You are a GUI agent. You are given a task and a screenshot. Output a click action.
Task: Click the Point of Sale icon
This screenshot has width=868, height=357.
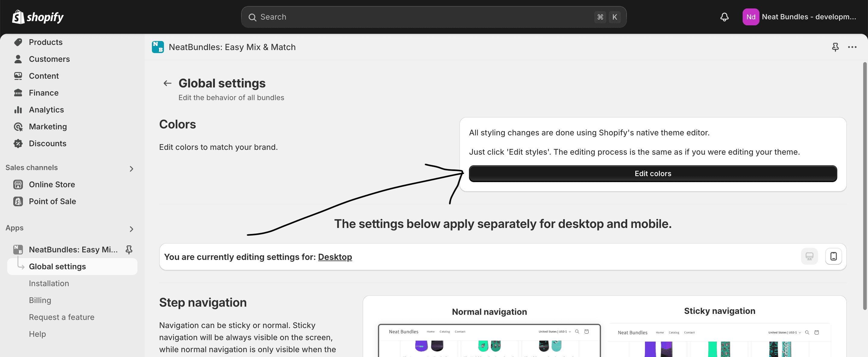(x=18, y=201)
